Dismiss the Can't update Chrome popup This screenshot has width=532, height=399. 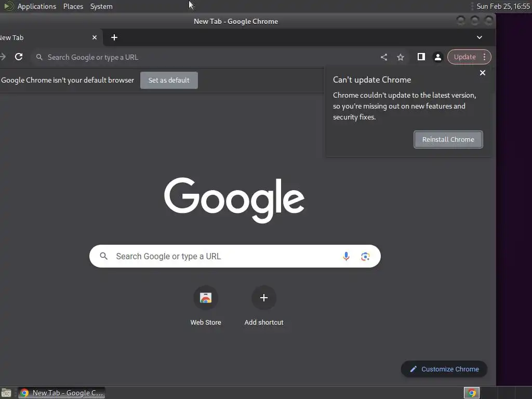pyautogui.click(x=483, y=73)
